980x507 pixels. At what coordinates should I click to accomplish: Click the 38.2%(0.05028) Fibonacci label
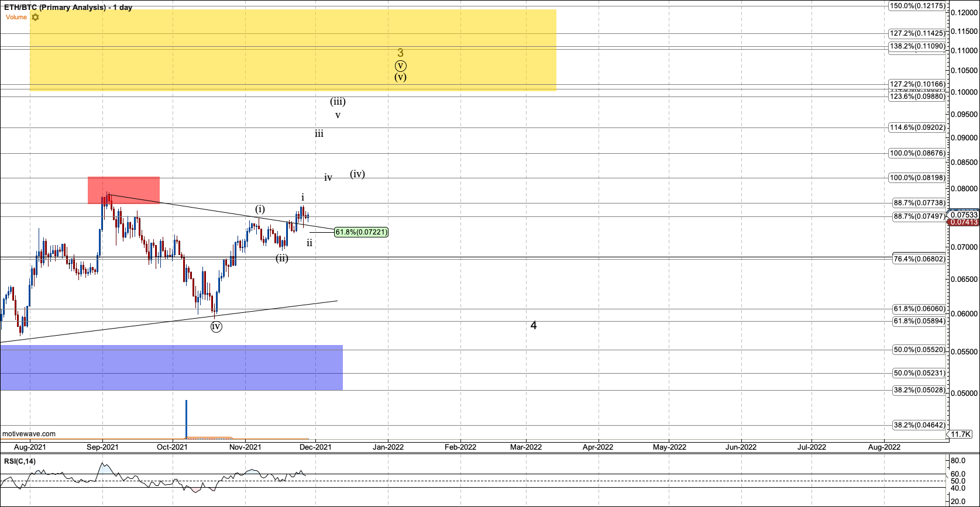coord(919,390)
